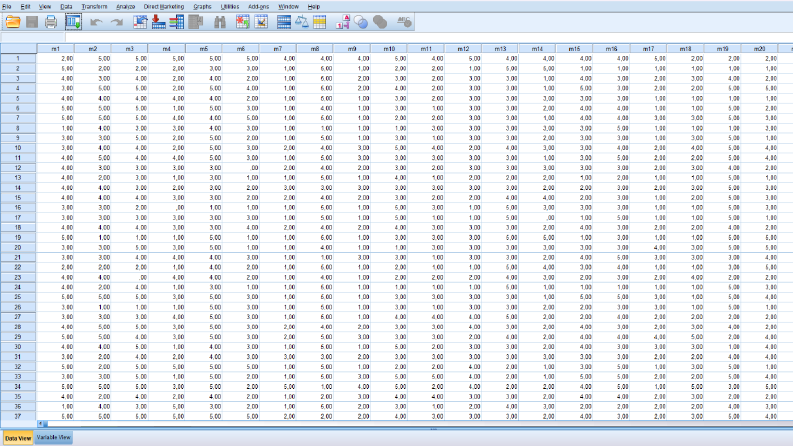Select the m5 column header
This screenshot has width=793, height=446.
pyautogui.click(x=204, y=49)
